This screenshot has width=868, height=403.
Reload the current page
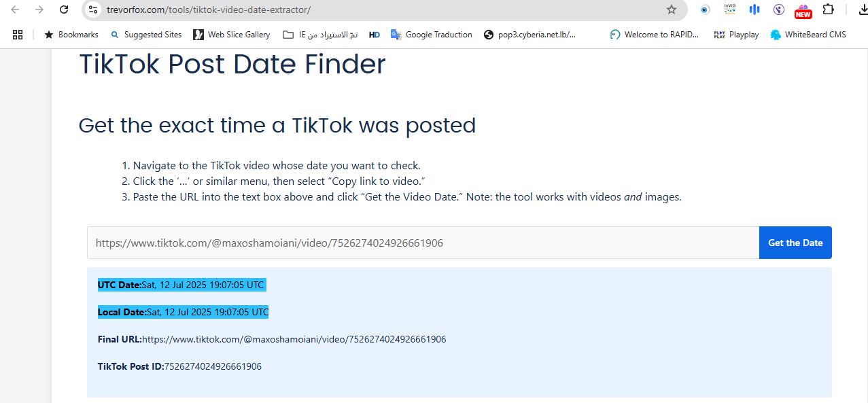pyautogui.click(x=64, y=10)
